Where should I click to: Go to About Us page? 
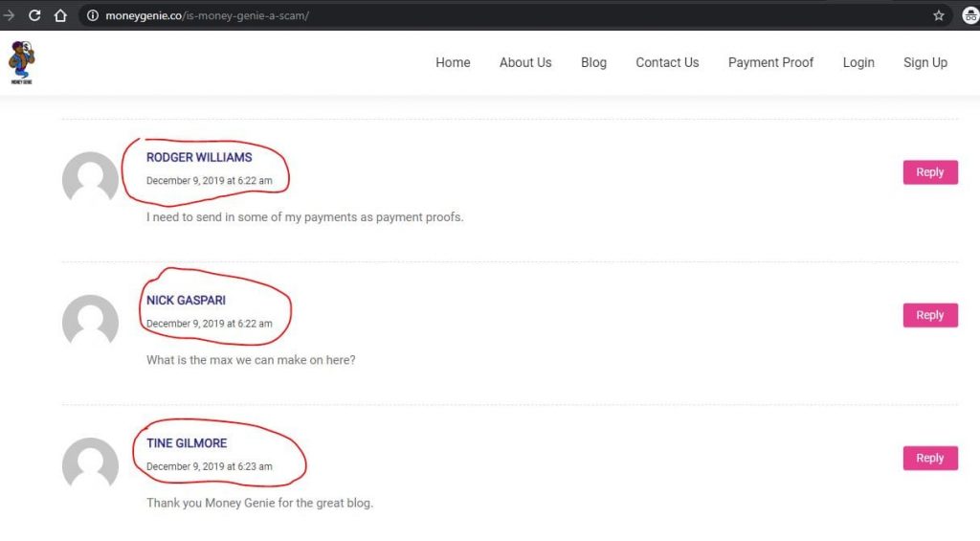tap(525, 62)
